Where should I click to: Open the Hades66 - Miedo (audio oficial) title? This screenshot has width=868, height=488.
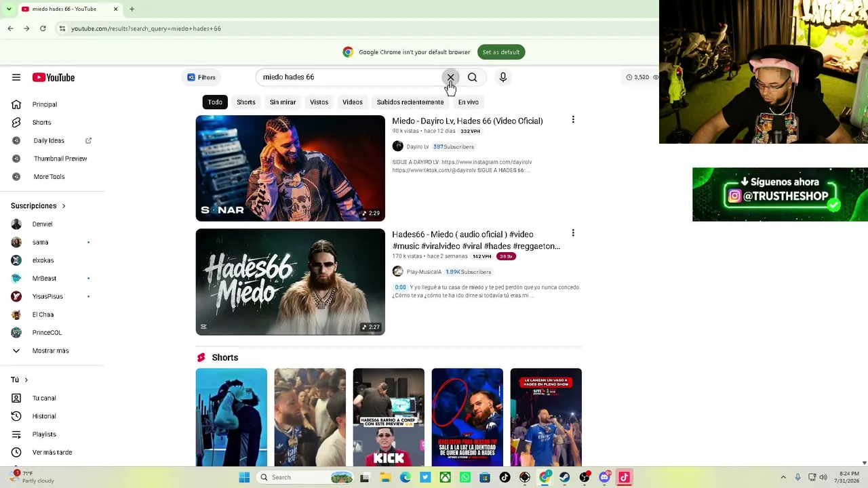point(476,240)
